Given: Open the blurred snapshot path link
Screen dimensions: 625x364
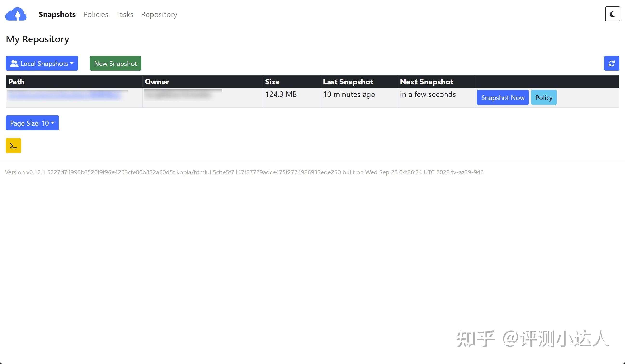Looking at the screenshot, I should (64, 96).
